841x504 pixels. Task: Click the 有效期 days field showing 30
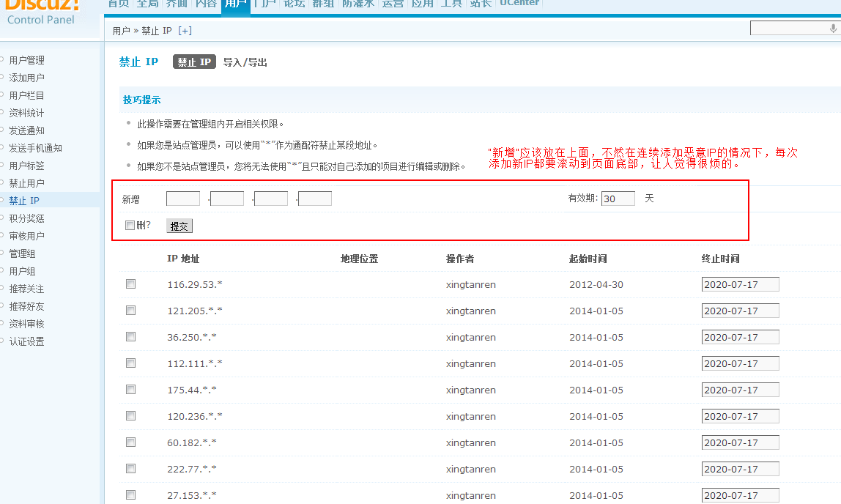(618, 199)
